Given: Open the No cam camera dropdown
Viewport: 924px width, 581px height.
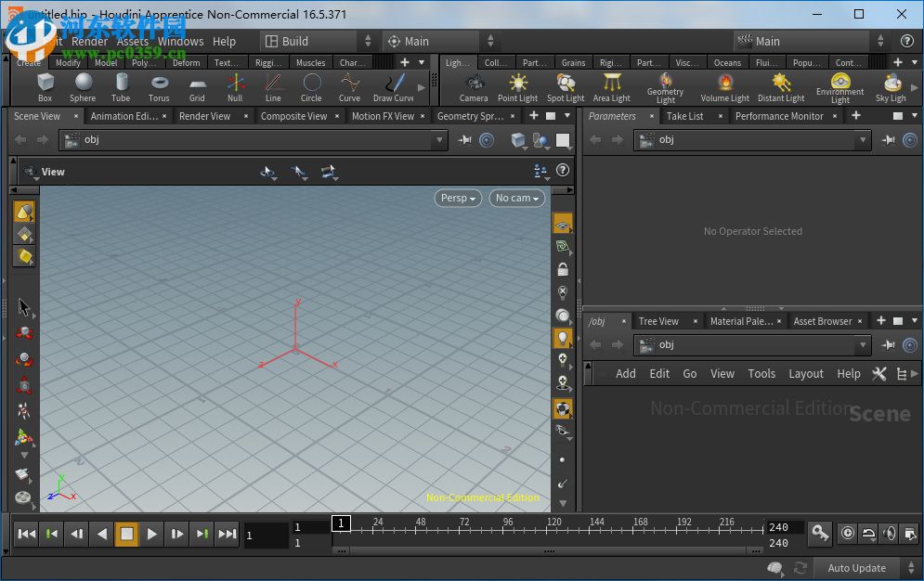Looking at the screenshot, I should pos(516,198).
